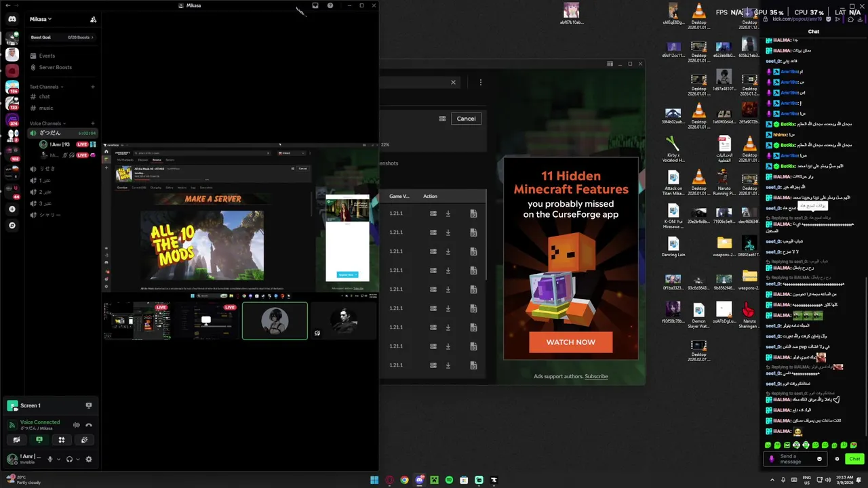
Task: Click download icon in first 1.21.1 row
Action: pyautogui.click(x=448, y=213)
